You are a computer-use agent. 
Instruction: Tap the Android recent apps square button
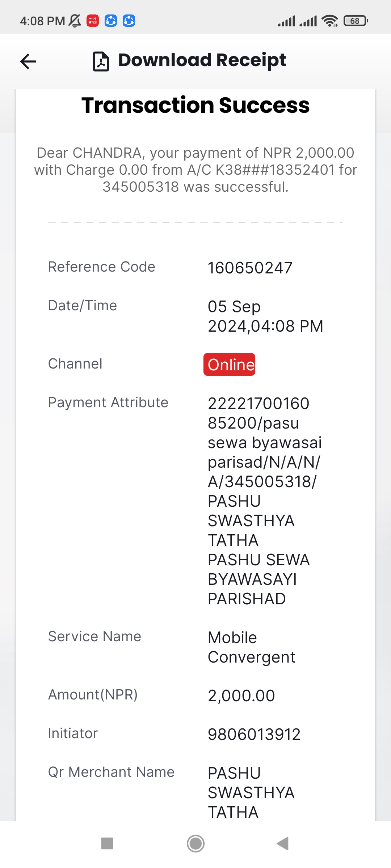click(x=107, y=843)
